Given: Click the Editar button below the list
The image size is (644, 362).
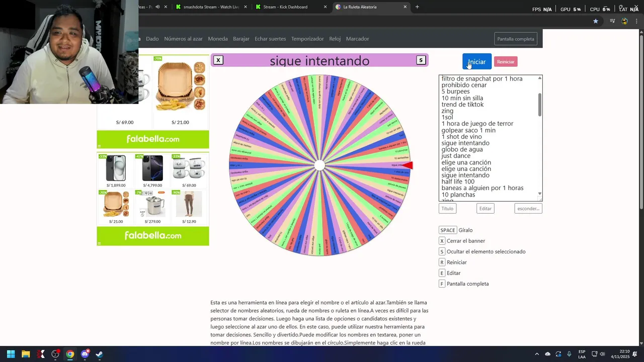Looking at the screenshot, I should pyautogui.click(x=486, y=209).
